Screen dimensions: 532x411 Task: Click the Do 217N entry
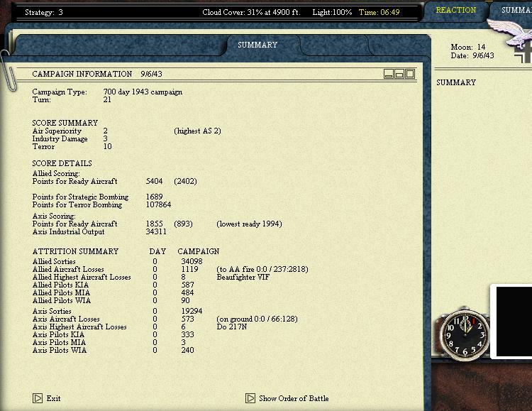pyautogui.click(x=232, y=327)
